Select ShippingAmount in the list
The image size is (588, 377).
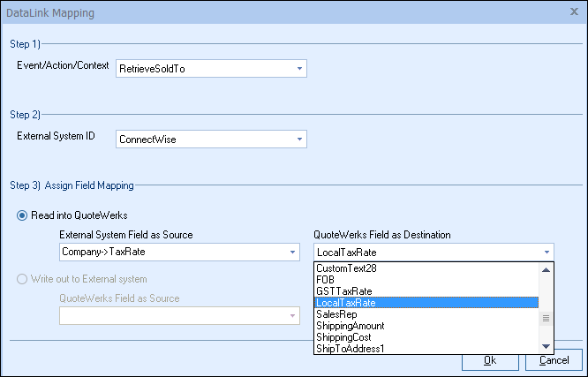pos(426,326)
